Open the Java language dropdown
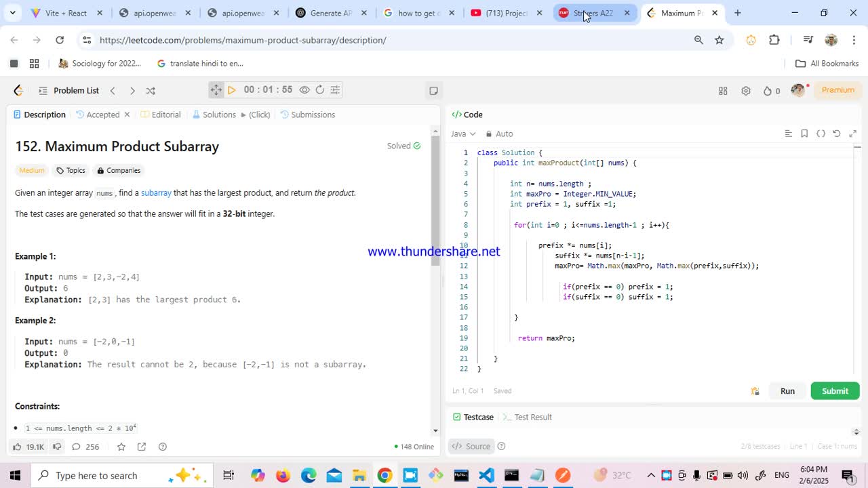This screenshot has height=488, width=868. pos(463,134)
